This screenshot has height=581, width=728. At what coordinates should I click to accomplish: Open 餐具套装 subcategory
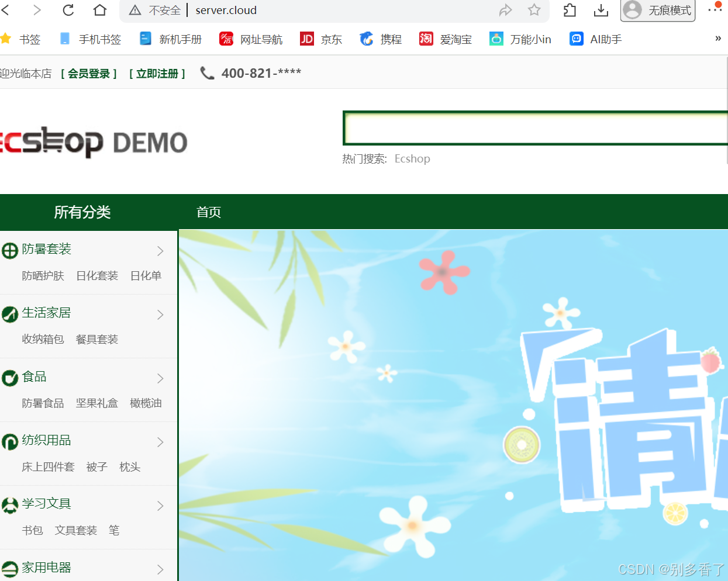tap(97, 339)
